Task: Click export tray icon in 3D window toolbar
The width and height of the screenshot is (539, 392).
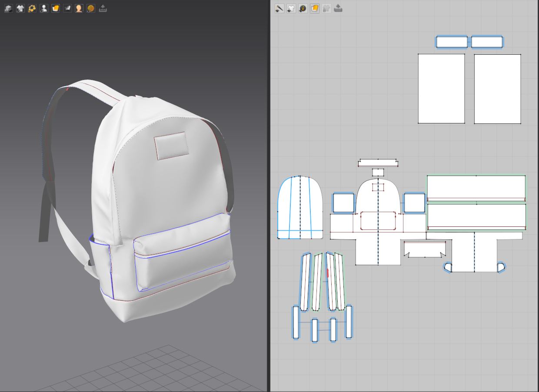Action: [103, 8]
